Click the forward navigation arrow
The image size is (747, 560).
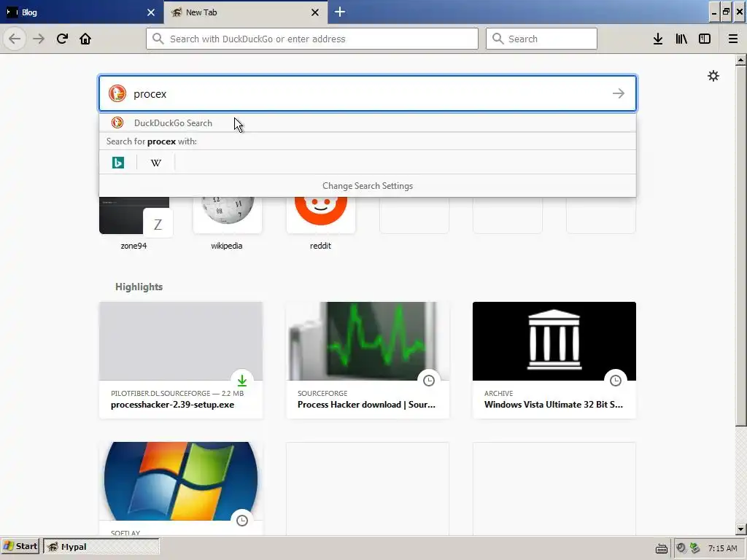tap(39, 39)
